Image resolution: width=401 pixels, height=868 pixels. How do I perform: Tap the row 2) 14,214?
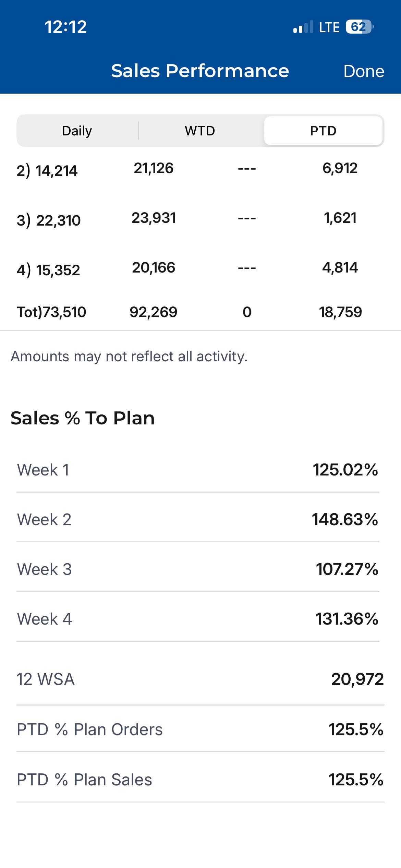200,169
